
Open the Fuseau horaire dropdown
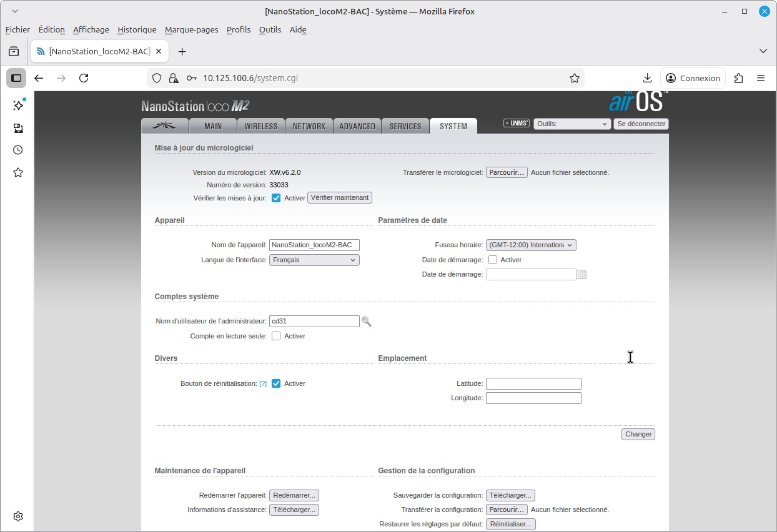[531, 245]
